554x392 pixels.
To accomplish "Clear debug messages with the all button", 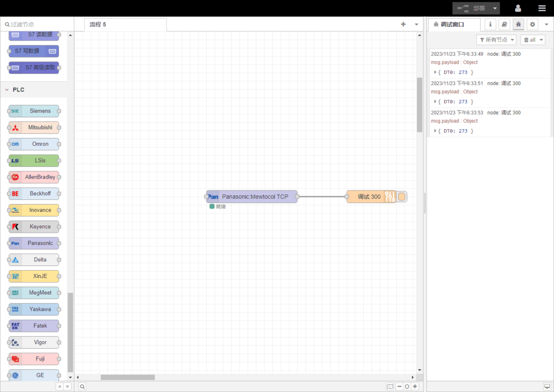I will pos(532,40).
